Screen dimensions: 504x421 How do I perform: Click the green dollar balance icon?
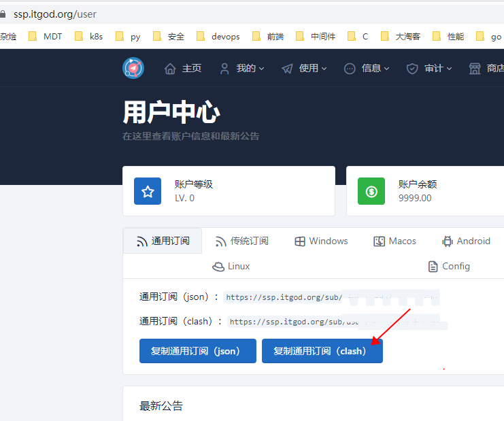[x=371, y=191]
